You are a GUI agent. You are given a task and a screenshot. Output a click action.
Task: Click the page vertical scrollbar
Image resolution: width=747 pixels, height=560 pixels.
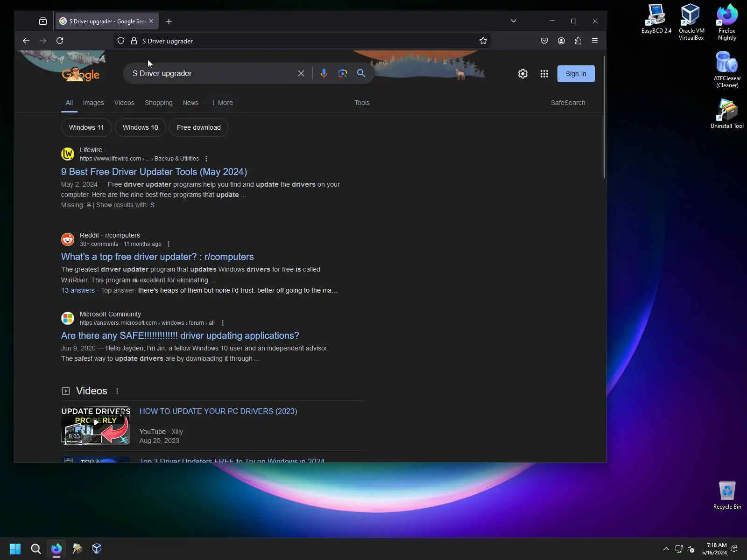coord(604,117)
